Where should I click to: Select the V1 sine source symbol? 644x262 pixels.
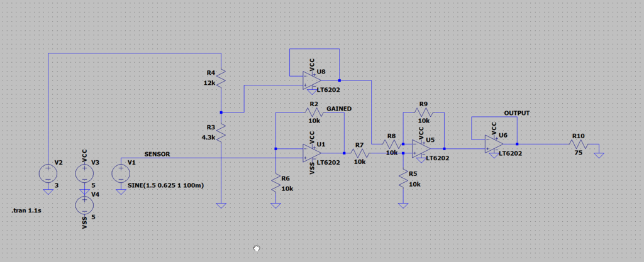click(120, 172)
